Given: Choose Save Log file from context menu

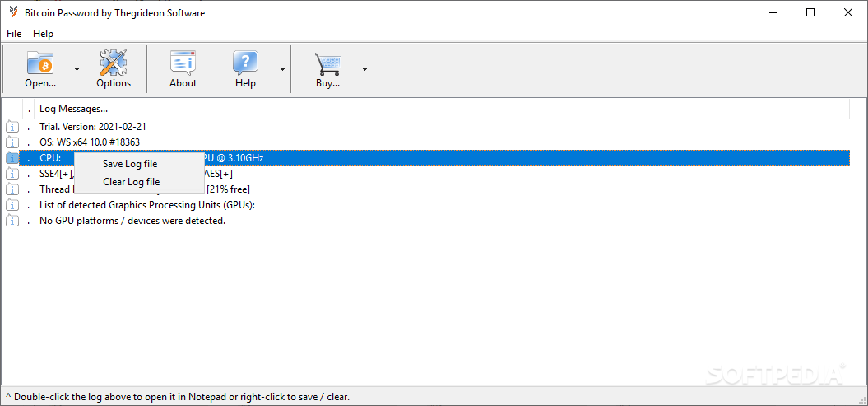Looking at the screenshot, I should pyautogui.click(x=130, y=164).
